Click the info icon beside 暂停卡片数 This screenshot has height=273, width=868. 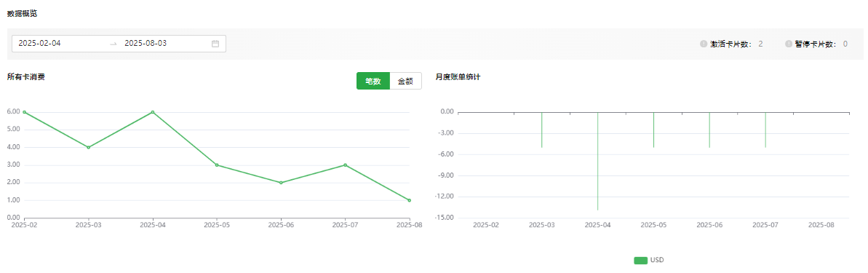point(788,44)
